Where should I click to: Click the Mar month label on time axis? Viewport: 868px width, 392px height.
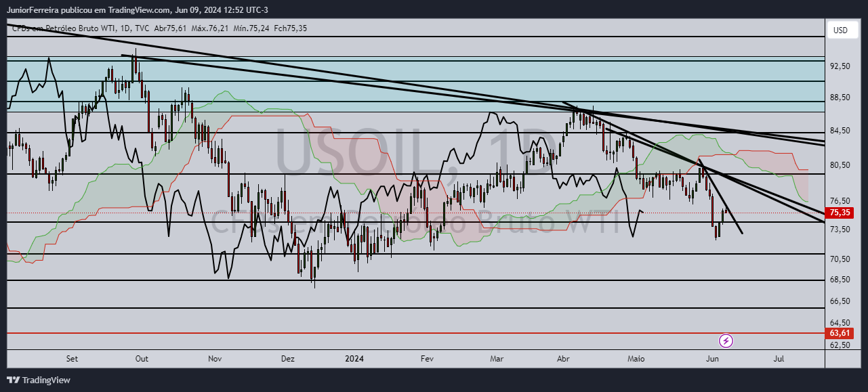tap(497, 359)
